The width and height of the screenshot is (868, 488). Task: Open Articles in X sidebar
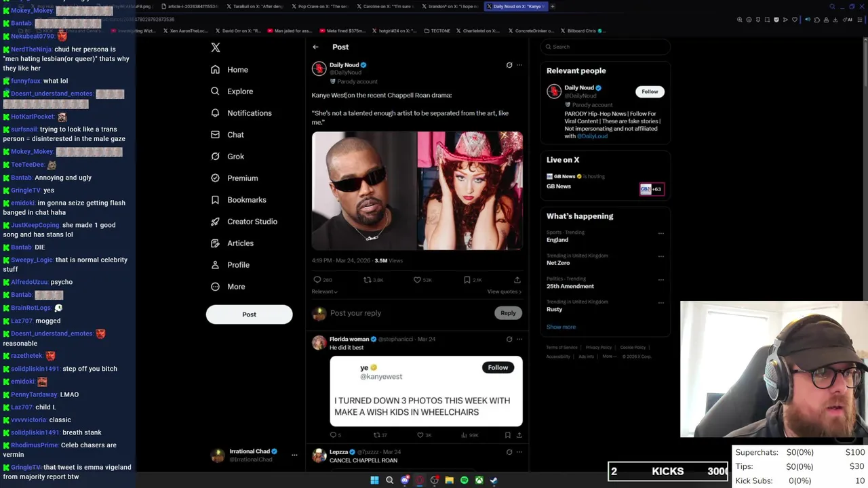click(x=232, y=243)
